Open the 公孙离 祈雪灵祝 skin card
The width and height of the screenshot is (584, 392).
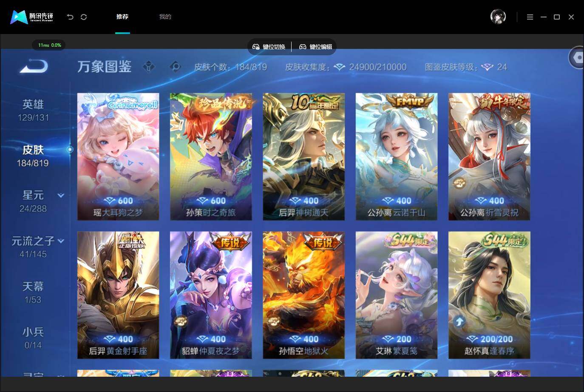click(x=489, y=156)
